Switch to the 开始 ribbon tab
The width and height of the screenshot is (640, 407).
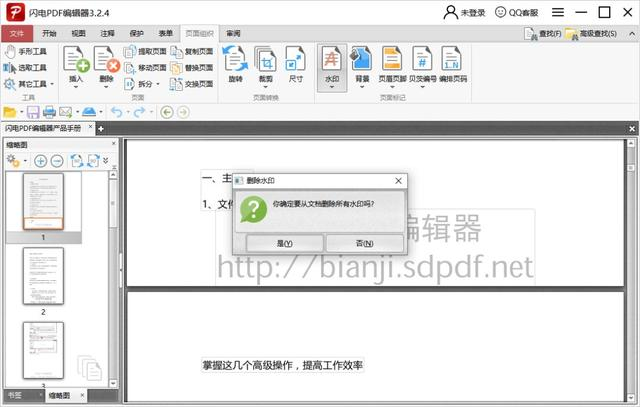49,33
